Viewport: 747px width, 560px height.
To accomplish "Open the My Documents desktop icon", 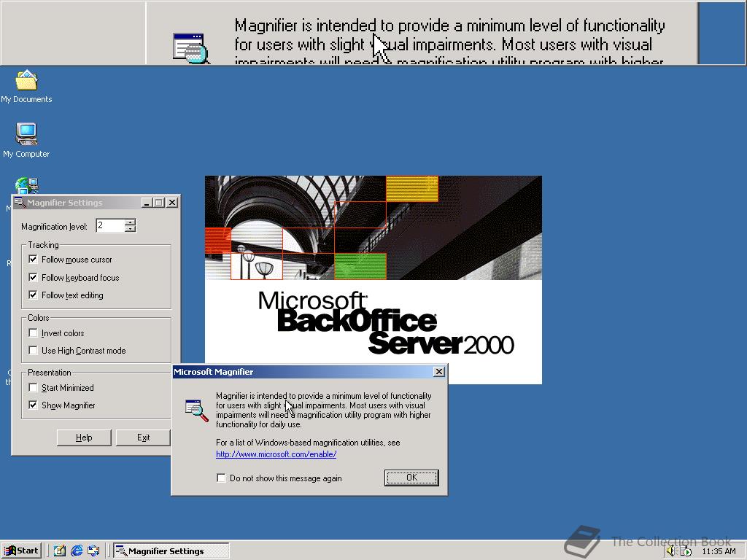I will [x=26, y=86].
